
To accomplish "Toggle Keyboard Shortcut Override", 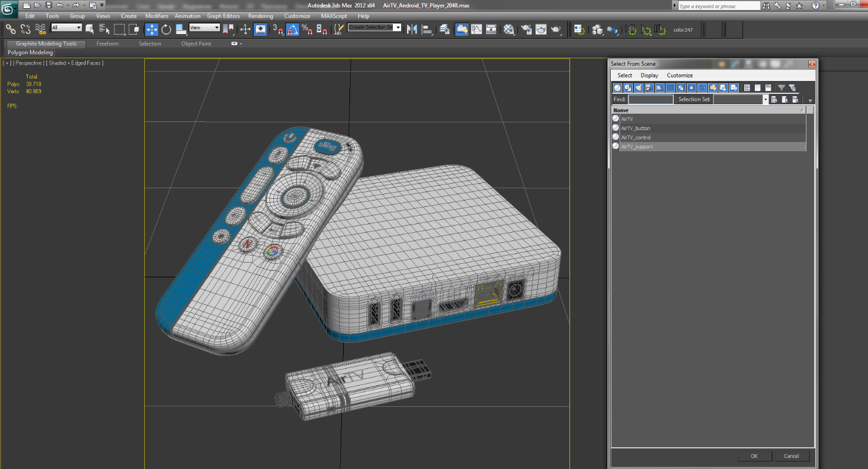I will pyautogui.click(x=260, y=29).
